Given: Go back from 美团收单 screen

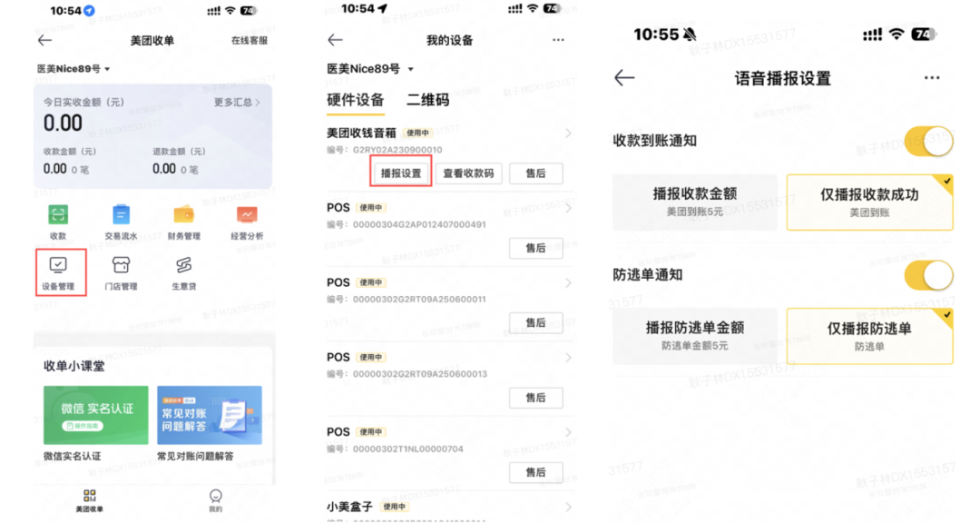Looking at the screenshot, I should 45,41.
